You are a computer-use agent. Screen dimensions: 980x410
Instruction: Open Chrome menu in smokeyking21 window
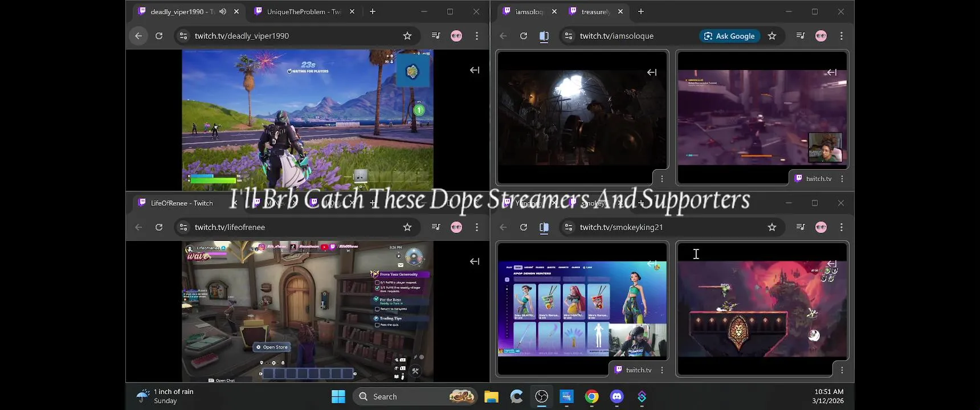pyautogui.click(x=842, y=227)
